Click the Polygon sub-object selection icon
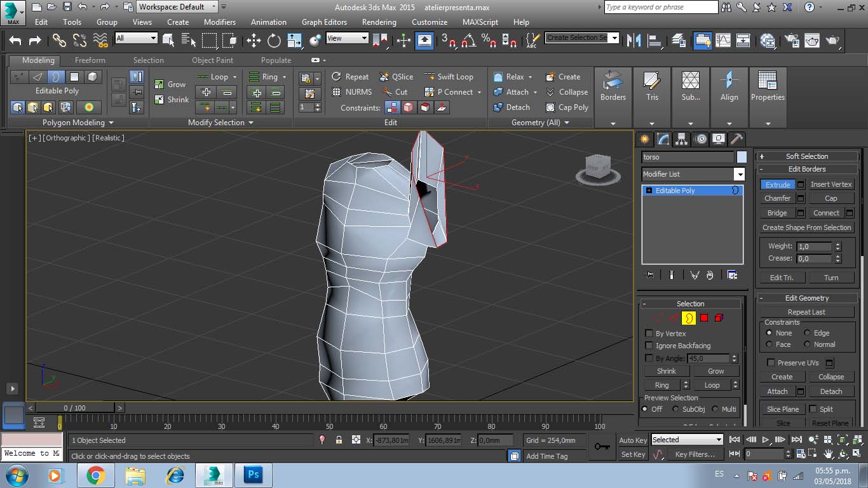868x488 pixels. pyautogui.click(x=704, y=318)
